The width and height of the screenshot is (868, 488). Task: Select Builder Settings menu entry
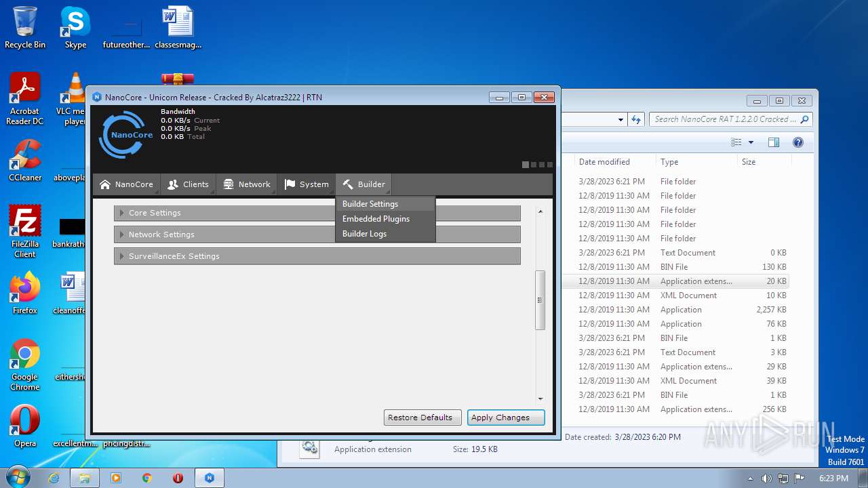click(385, 204)
